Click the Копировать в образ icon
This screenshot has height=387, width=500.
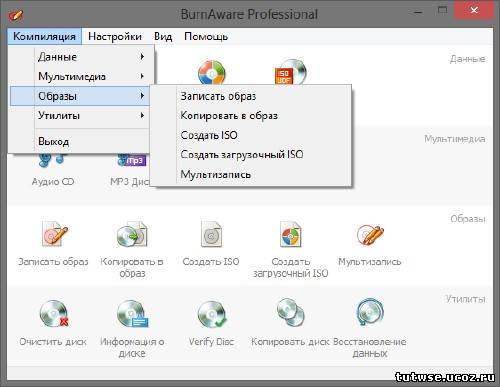(132, 234)
